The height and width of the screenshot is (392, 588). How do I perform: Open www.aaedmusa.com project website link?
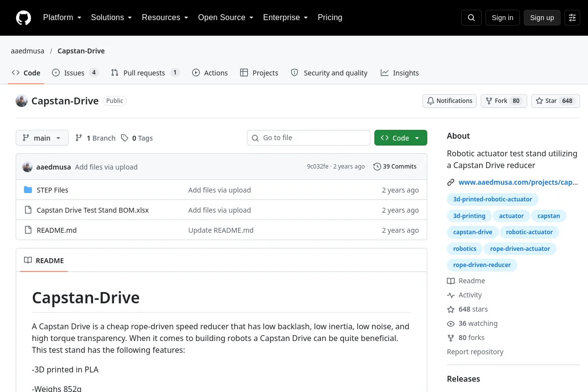(518, 182)
